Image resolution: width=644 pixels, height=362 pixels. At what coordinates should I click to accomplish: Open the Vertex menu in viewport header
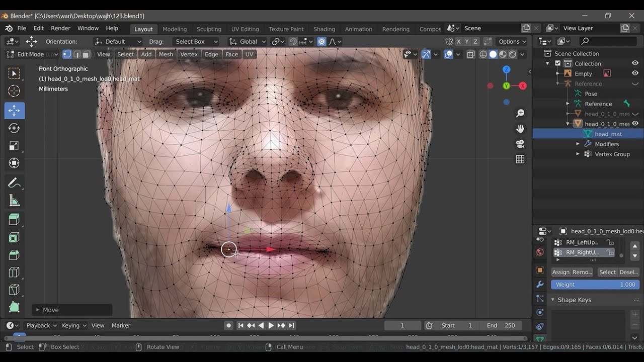click(189, 54)
